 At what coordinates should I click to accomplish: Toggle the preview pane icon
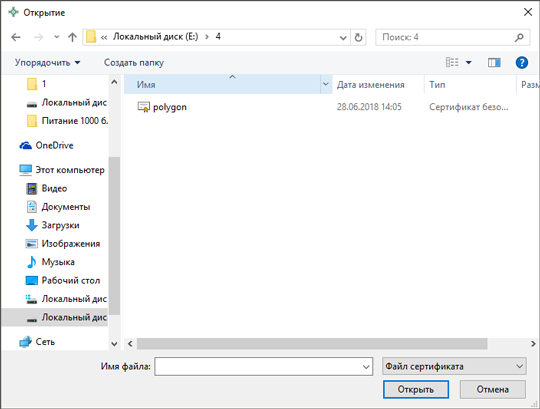tap(494, 63)
